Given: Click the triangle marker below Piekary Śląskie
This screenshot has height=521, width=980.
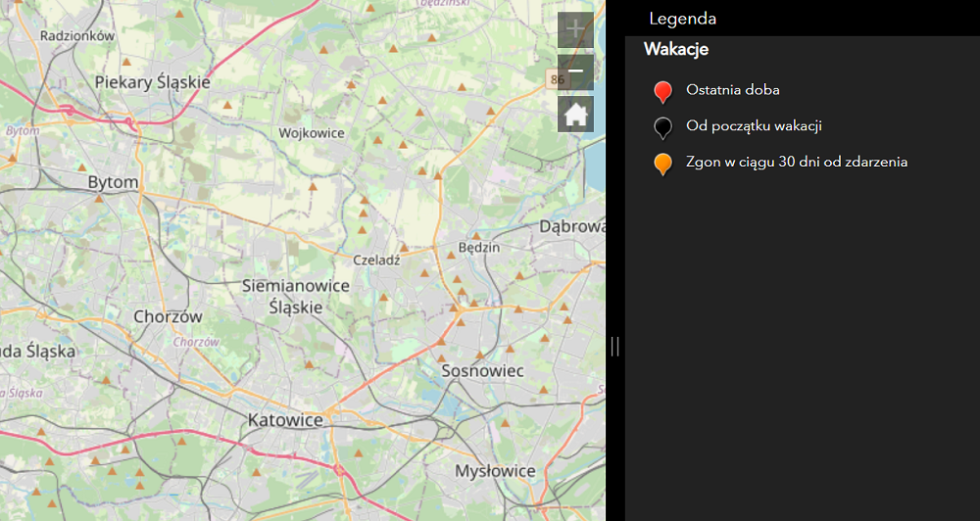Looking at the screenshot, I should point(228,104).
